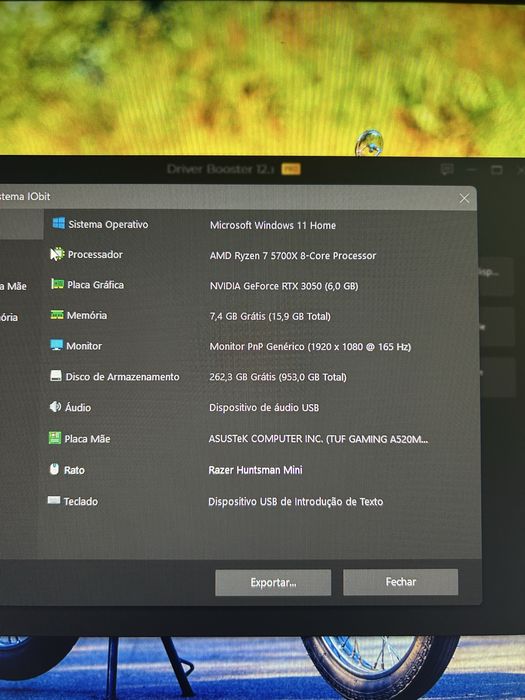
Task: Click the processor icon beside Processador
Action: point(57,254)
